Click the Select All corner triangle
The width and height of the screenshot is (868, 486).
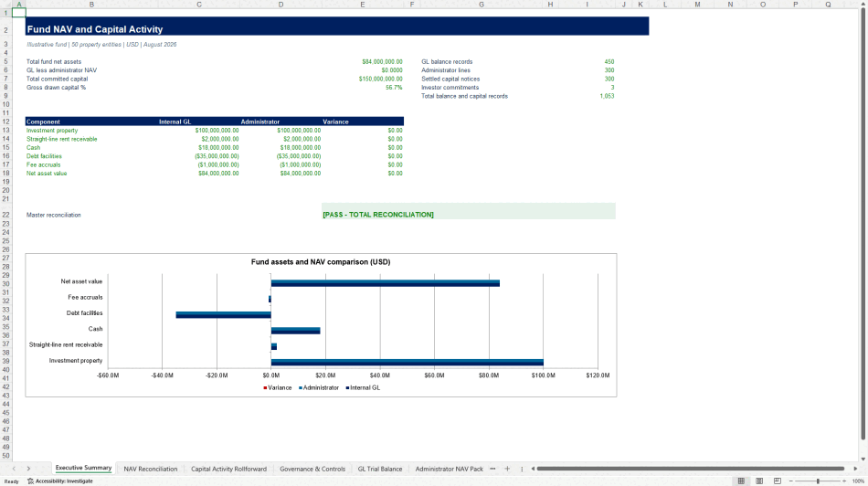coord(5,5)
